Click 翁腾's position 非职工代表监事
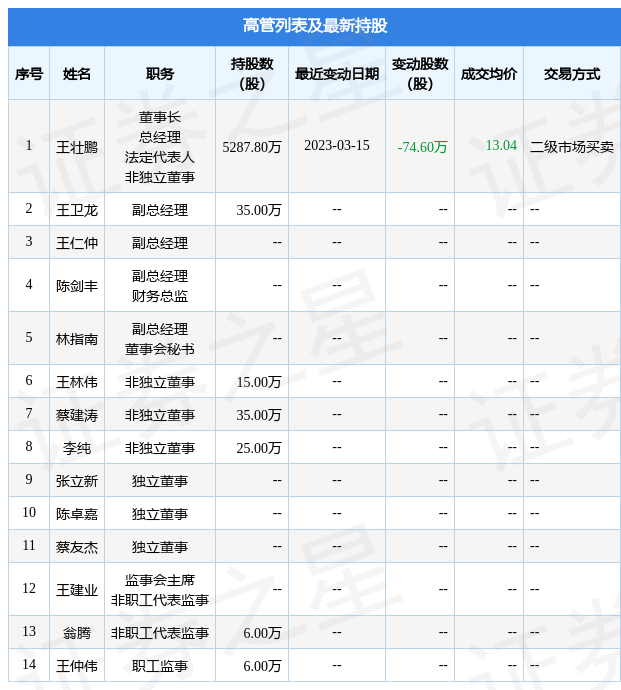621x690 pixels. click(160, 633)
